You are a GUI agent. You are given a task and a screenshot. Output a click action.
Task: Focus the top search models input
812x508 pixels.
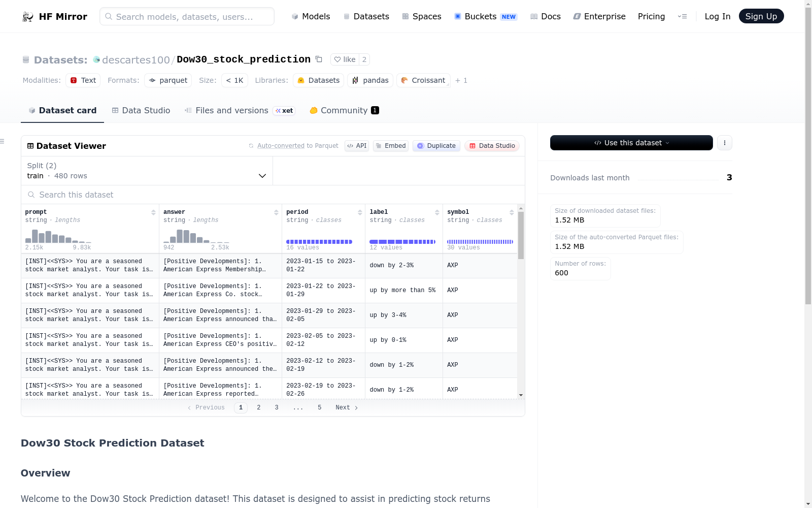187,16
